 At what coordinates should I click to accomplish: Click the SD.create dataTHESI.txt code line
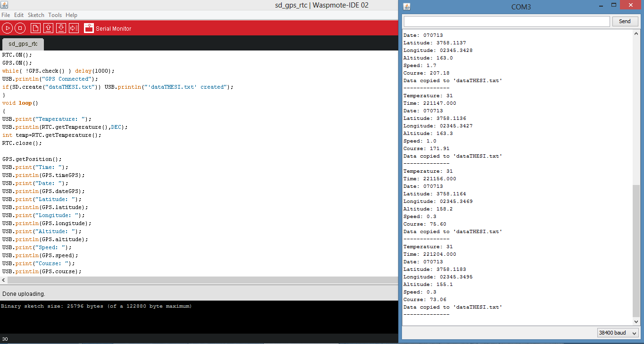pyautogui.click(x=118, y=87)
